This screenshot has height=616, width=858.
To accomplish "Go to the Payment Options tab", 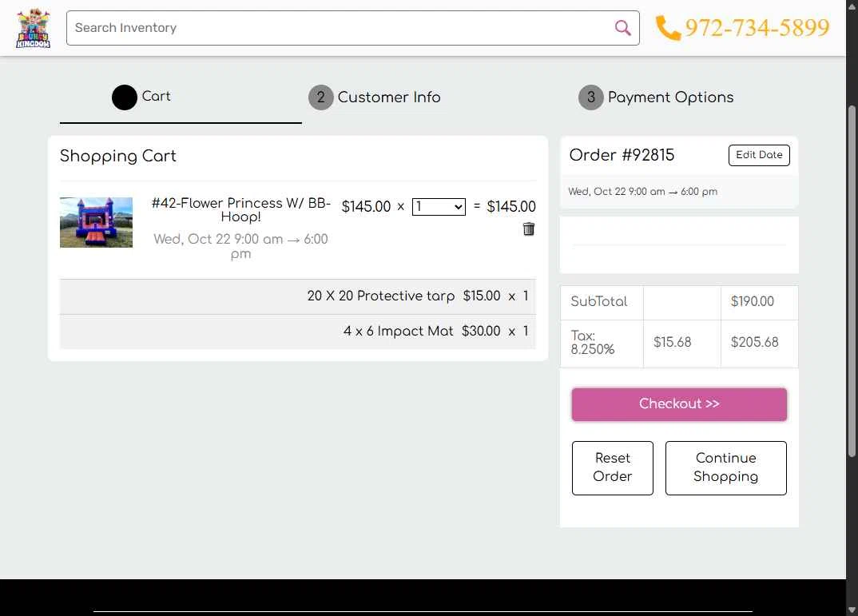I will tap(670, 97).
